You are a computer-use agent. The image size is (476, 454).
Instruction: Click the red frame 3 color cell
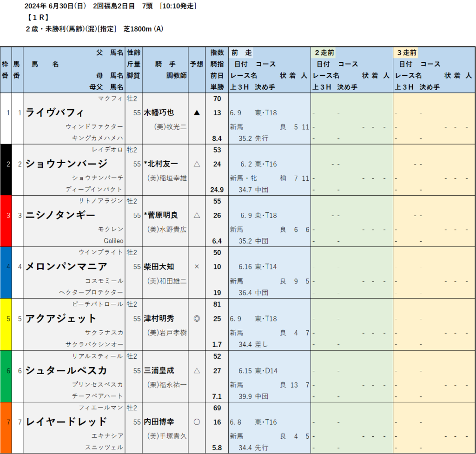point(6,221)
